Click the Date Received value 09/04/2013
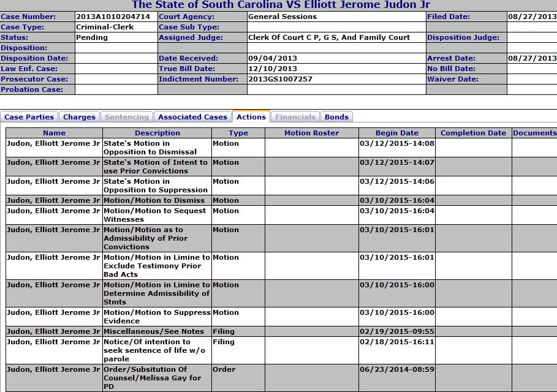 pos(273,58)
